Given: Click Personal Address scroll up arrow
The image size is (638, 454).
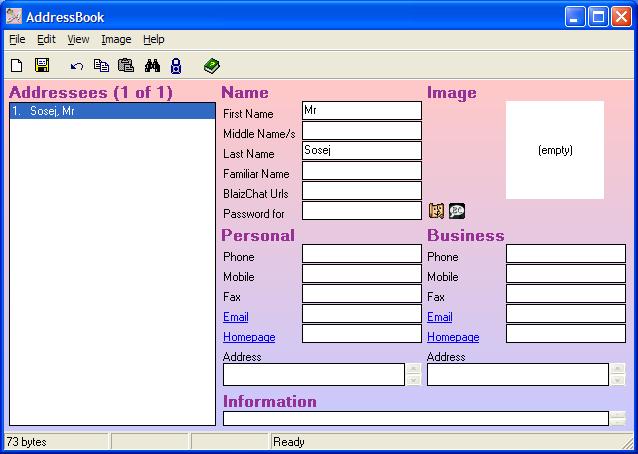Looking at the screenshot, I should (414, 369).
